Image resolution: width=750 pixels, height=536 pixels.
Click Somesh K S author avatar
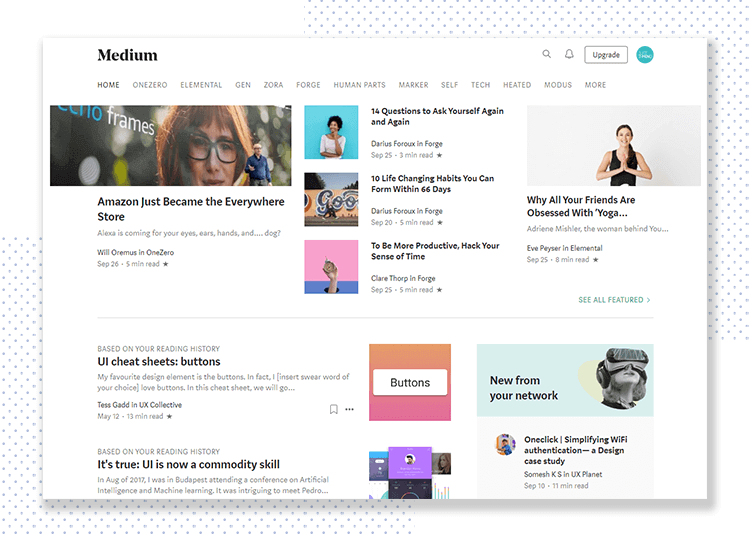tap(505, 445)
